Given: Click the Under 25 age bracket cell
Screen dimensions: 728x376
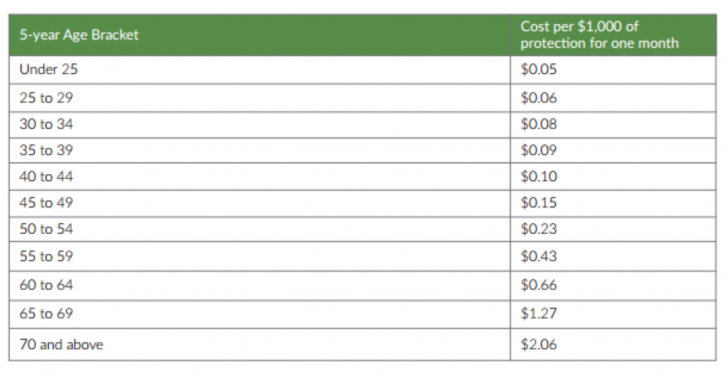Looking at the screenshot, I should click(x=260, y=70).
